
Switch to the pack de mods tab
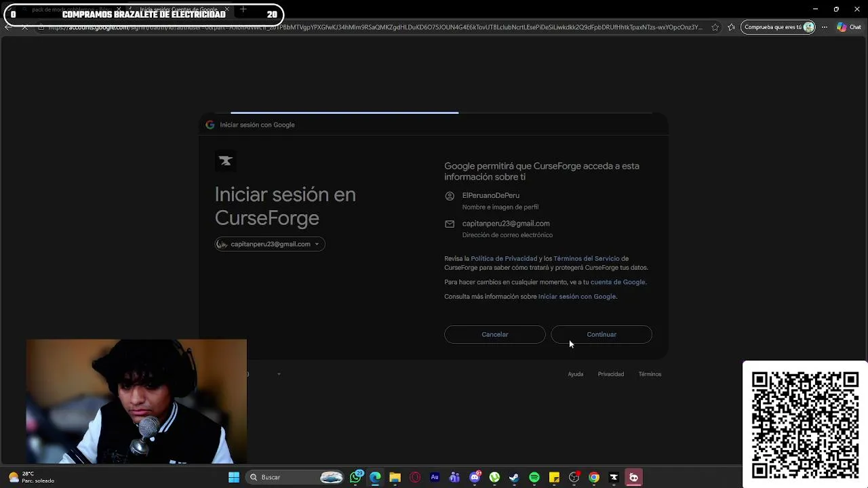(x=71, y=9)
